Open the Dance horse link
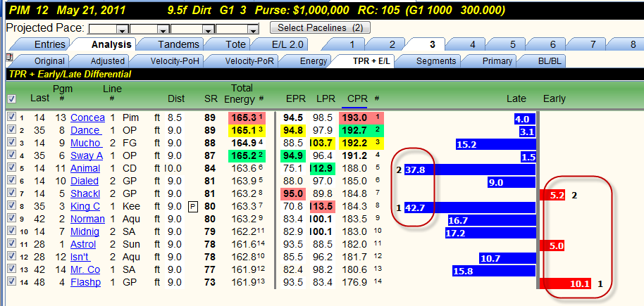Screen dimensions: 644x306 [85, 130]
